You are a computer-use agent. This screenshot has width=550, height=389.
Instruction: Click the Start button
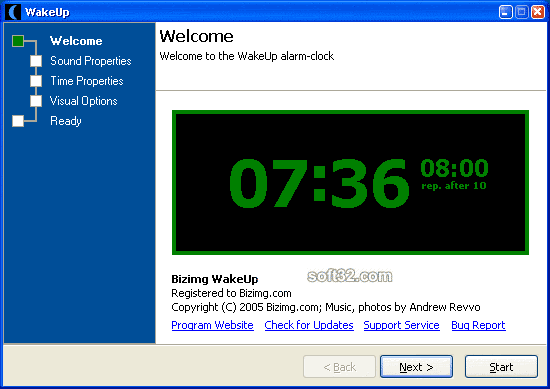click(501, 367)
